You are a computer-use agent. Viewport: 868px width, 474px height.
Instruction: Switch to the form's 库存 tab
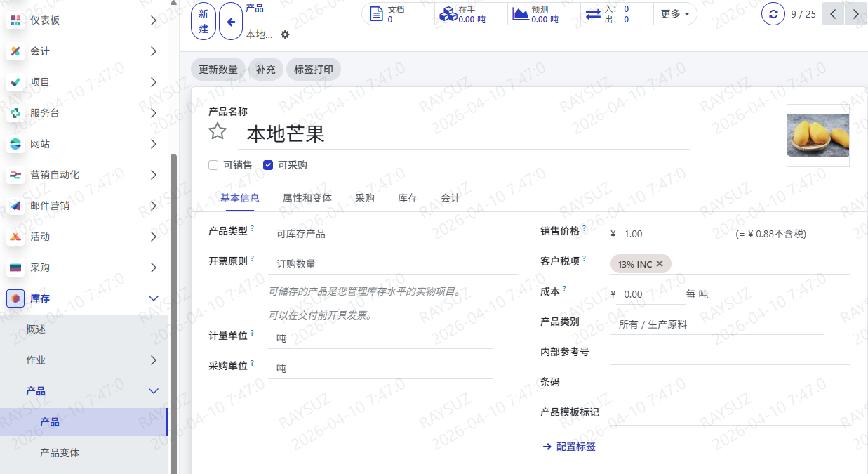pyautogui.click(x=408, y=198)
